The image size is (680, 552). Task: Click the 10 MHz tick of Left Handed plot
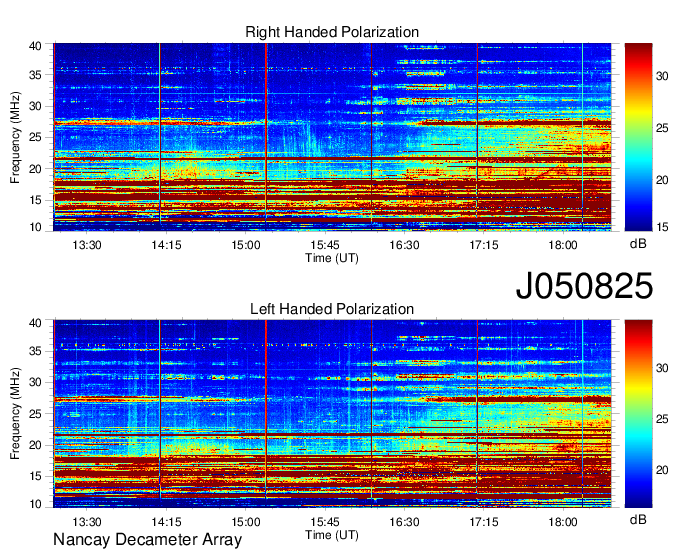pos(35,504)
